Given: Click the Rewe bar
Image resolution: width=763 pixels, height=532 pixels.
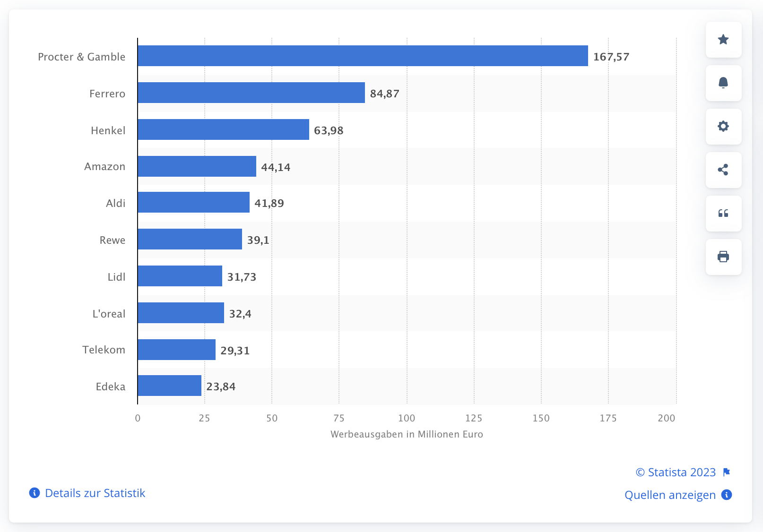Looking at the screenshot, I should click(190, 239).
